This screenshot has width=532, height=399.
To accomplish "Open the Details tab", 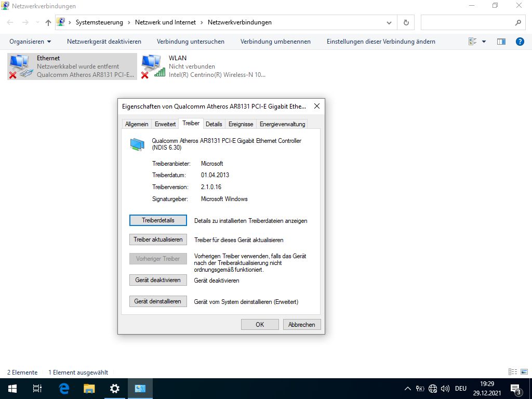I will [x=214, y=124].
